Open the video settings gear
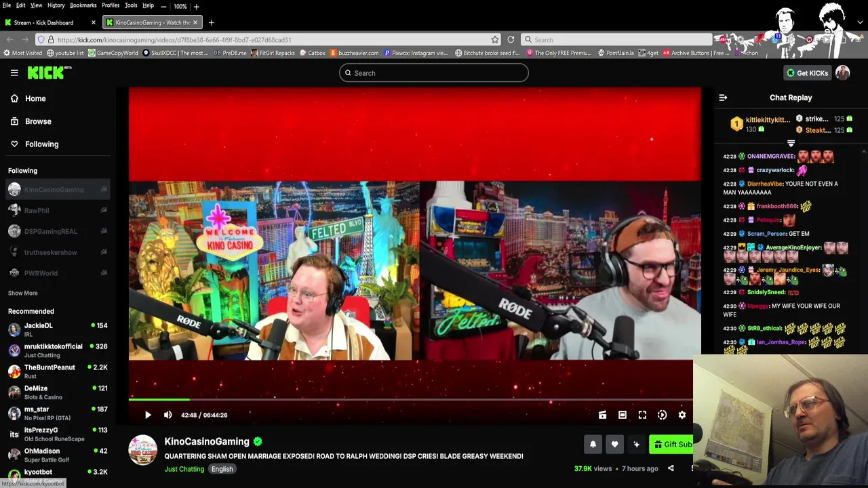The width and height of the screenshot is (868, 488). pos(682,415)
